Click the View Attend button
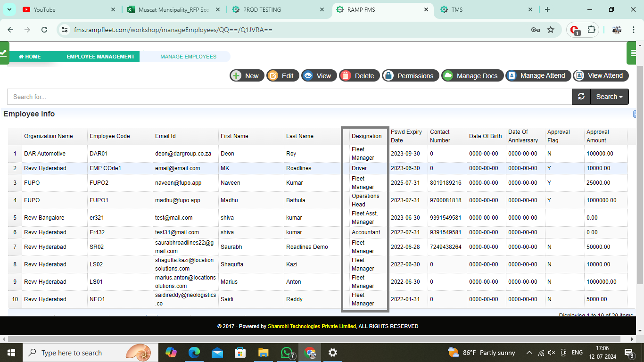 (601, 75)
